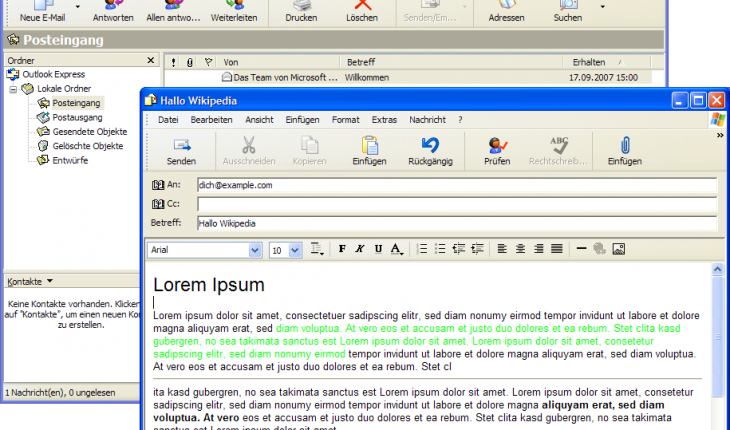
Task: Click the Rechtschreibung spell check icon
Action: point(558,145)
